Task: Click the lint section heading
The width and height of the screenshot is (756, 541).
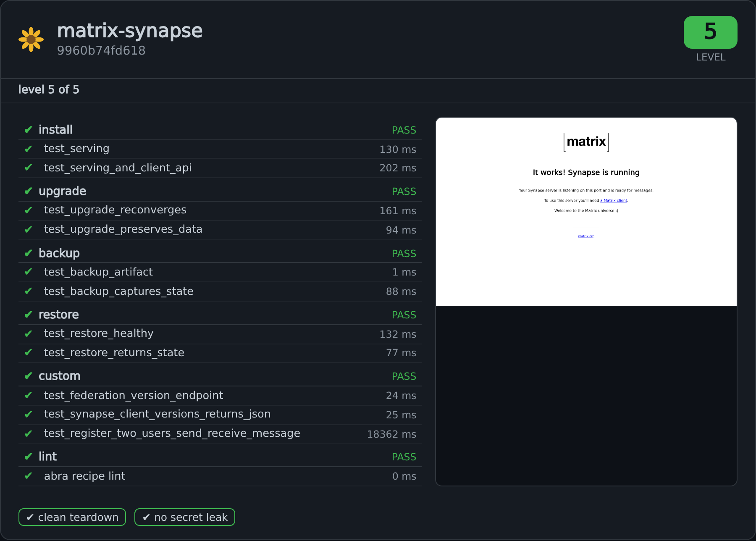Action: (47, 457)
